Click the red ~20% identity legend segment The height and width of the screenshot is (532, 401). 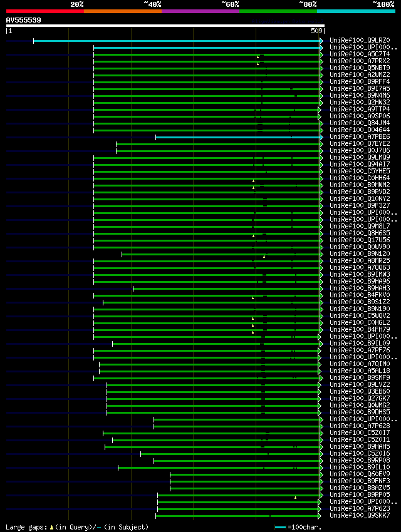(x=45, y=11)
